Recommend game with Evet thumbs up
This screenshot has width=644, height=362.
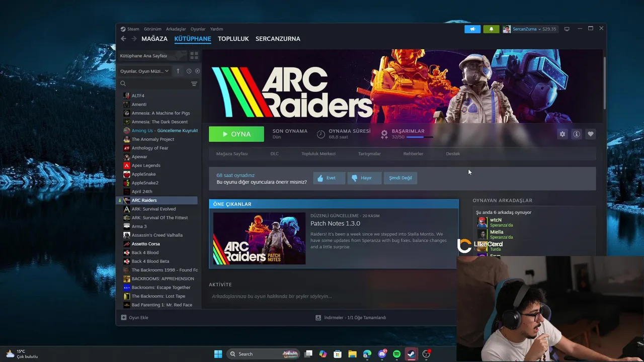click(329, 178)
